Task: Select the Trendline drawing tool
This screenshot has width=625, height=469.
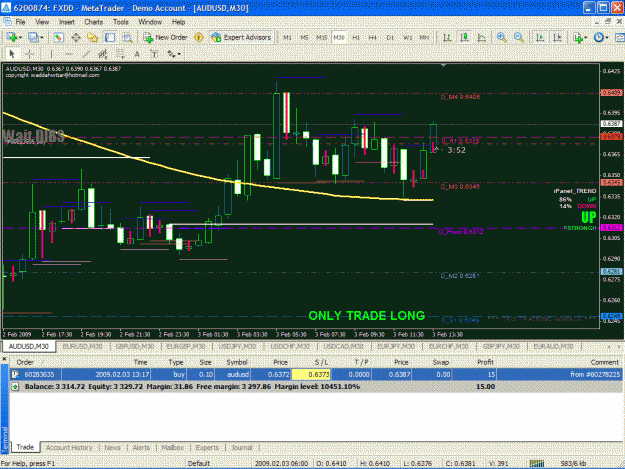Action: pyautogui.click(x=86, y=54)
